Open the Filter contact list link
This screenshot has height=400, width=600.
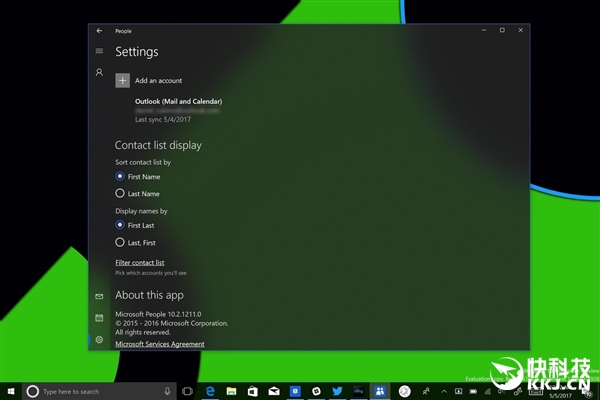140,263
